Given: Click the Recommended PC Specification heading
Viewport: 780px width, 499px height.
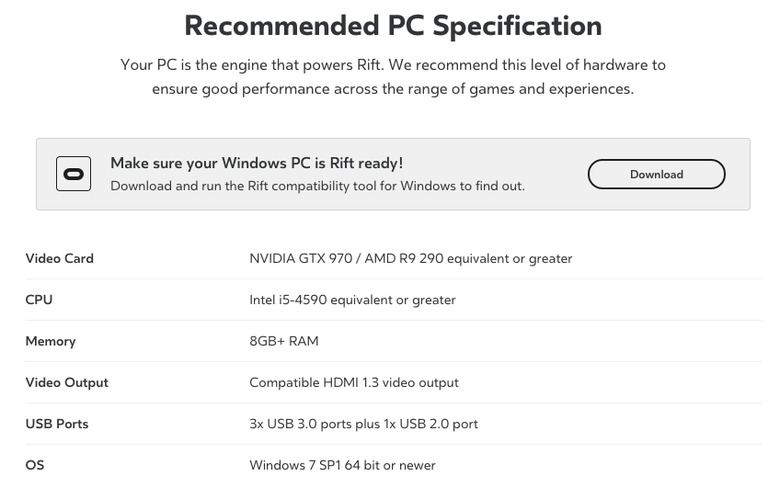Looking at the screenshot, I should point(393,25).
